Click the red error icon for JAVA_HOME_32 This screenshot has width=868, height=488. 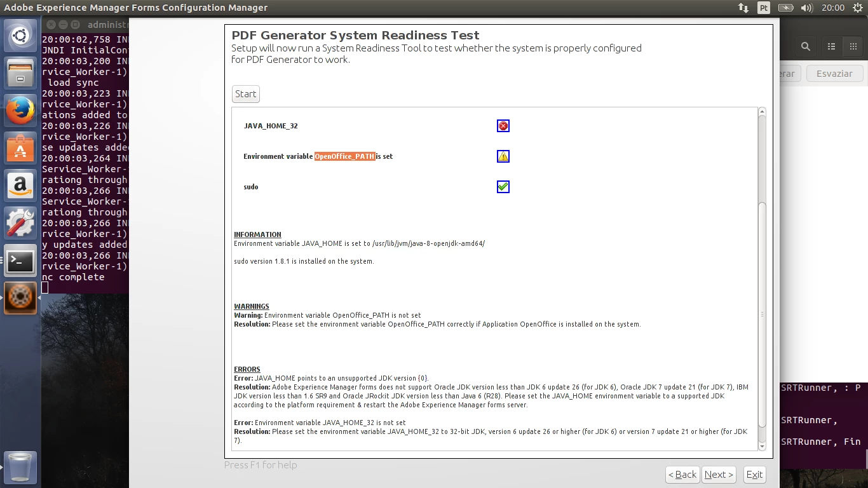503,126
